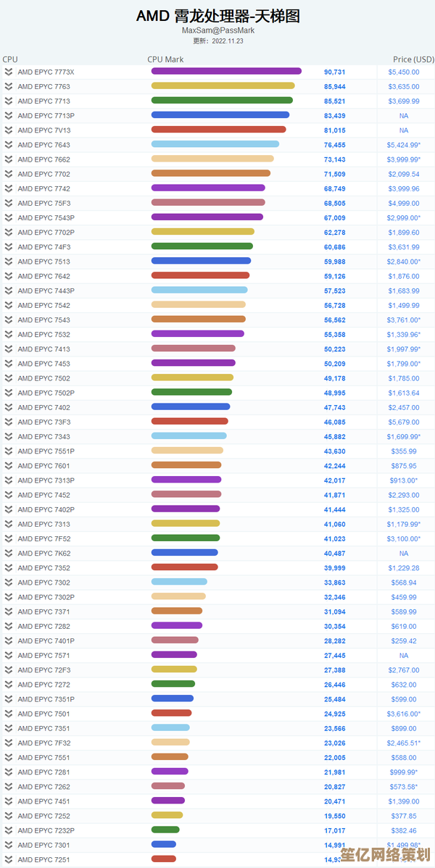
Task: Expand the AMD EPYC 74F3 row chevron
Action: [8, 247]
